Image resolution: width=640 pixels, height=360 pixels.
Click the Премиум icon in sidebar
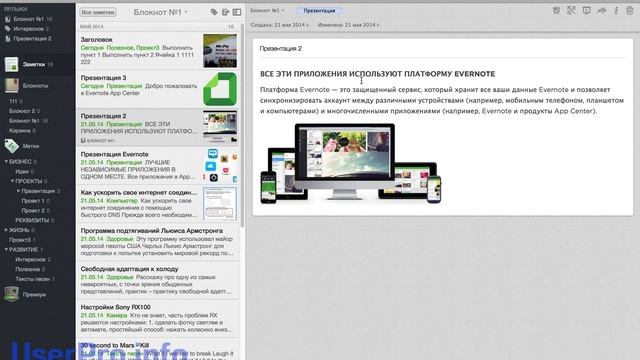coord(11,294)
